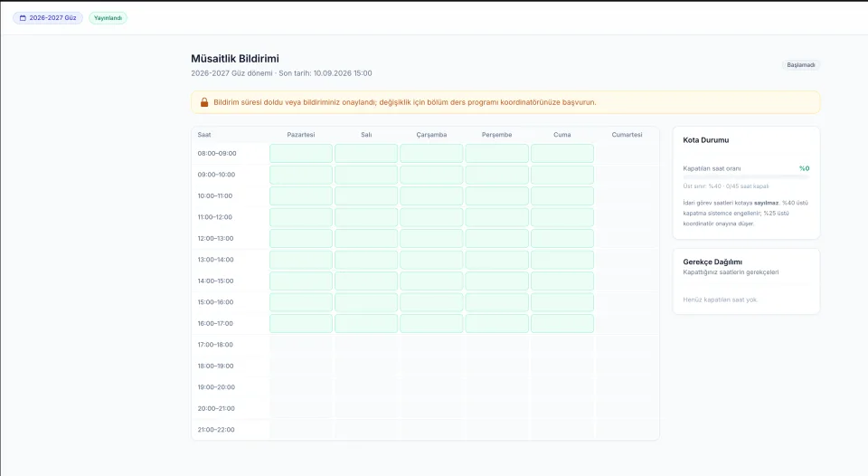Toggle Perşembe 14:00–15:00 availability cell
The width and height of the screenshot is (868, 476).
point(496,281)
